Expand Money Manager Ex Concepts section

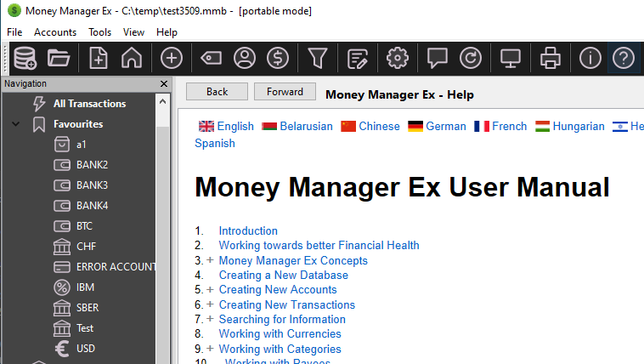(211, 260)
